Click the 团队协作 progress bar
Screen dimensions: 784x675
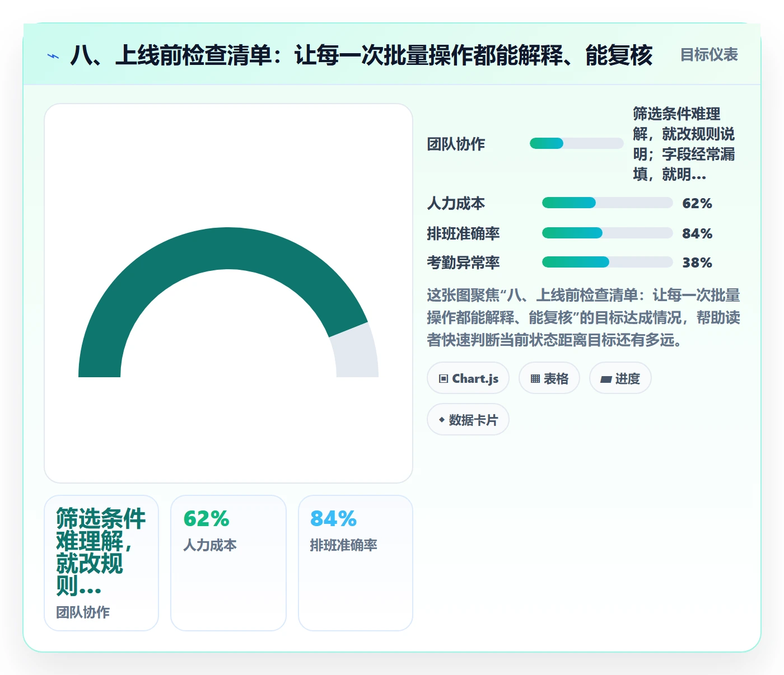[577, 143]
